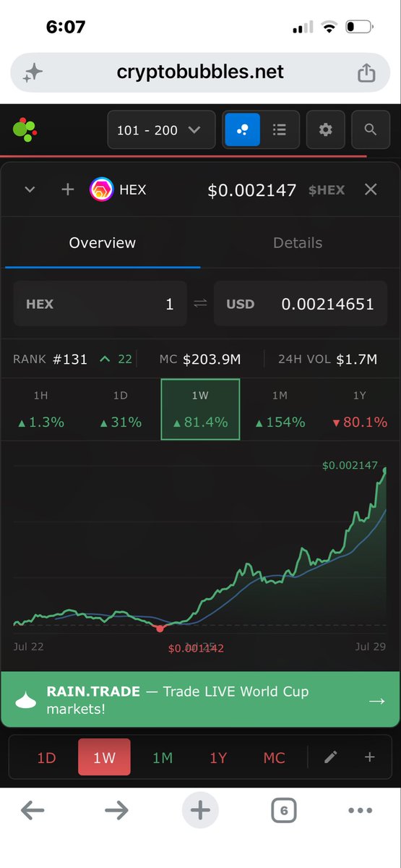Tap the share icon in the address bar
This screenshot has height=868, width=401.
[x=366, y=72]
